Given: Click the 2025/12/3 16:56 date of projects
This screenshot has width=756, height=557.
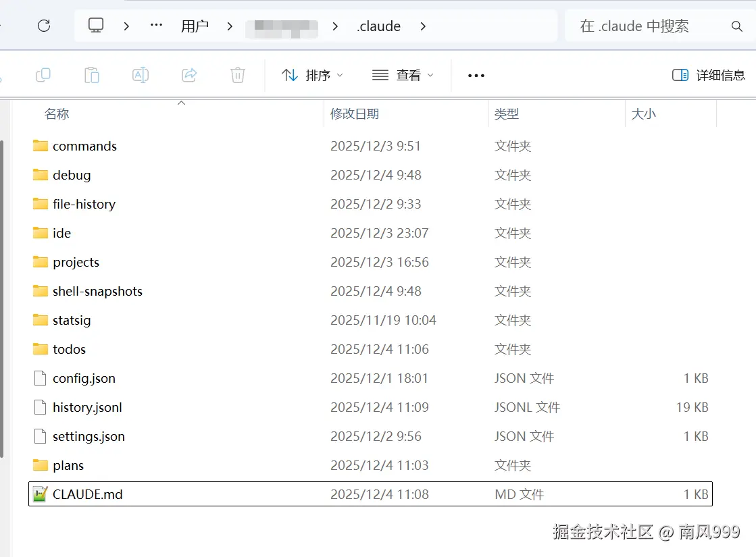Looking at the screenshot, I should [380, 262].
